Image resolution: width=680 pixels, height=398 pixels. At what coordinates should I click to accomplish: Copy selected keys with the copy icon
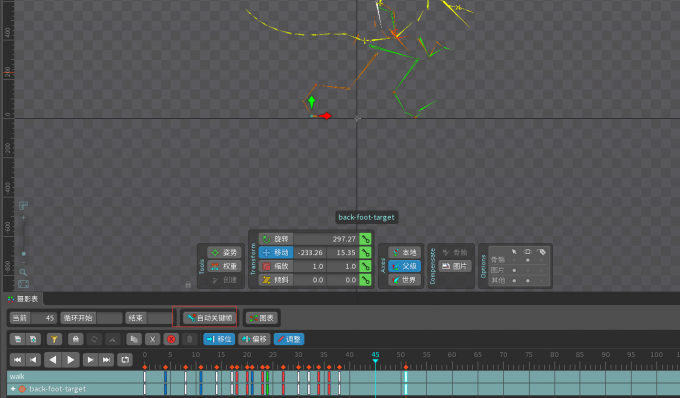[134, 339]
